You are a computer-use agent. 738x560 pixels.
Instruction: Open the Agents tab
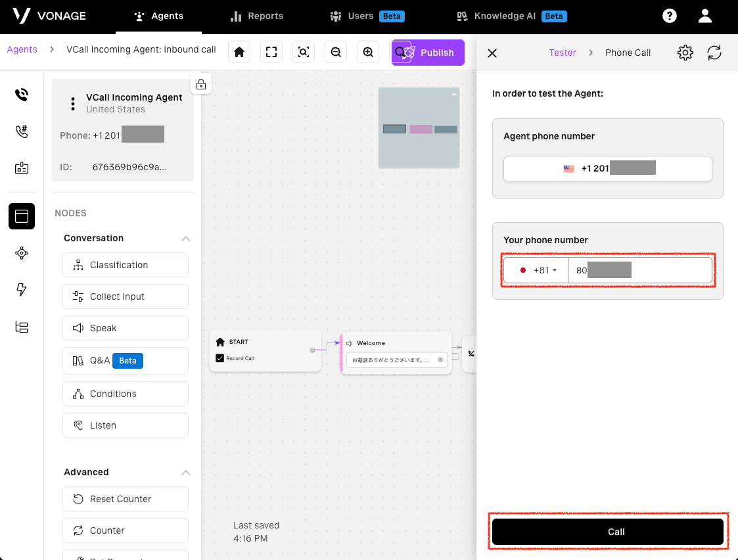(x=158, y=16)
